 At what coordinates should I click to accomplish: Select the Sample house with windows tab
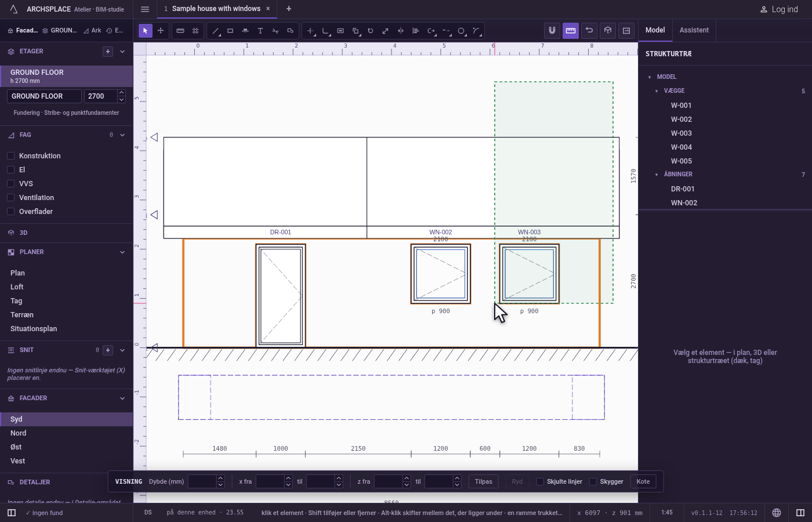[216, 9]
